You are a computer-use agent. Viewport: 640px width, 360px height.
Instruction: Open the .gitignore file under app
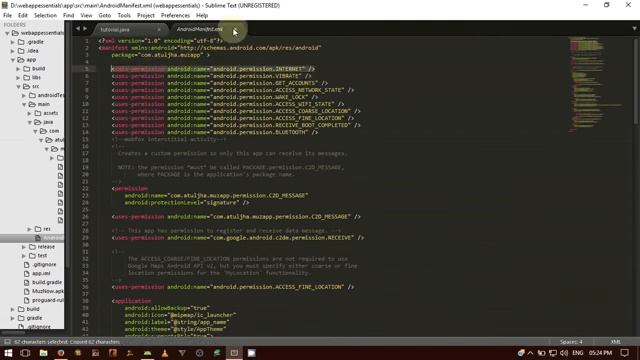click(x=44, y=264)
